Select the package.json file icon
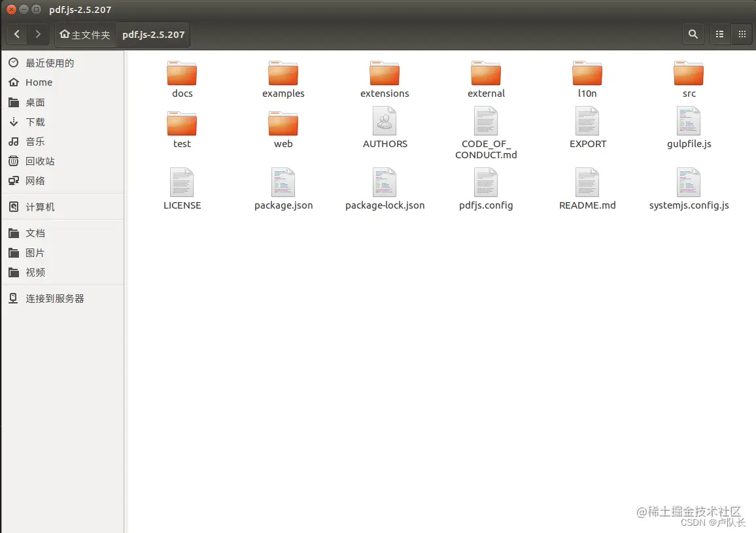 point(283,182)
